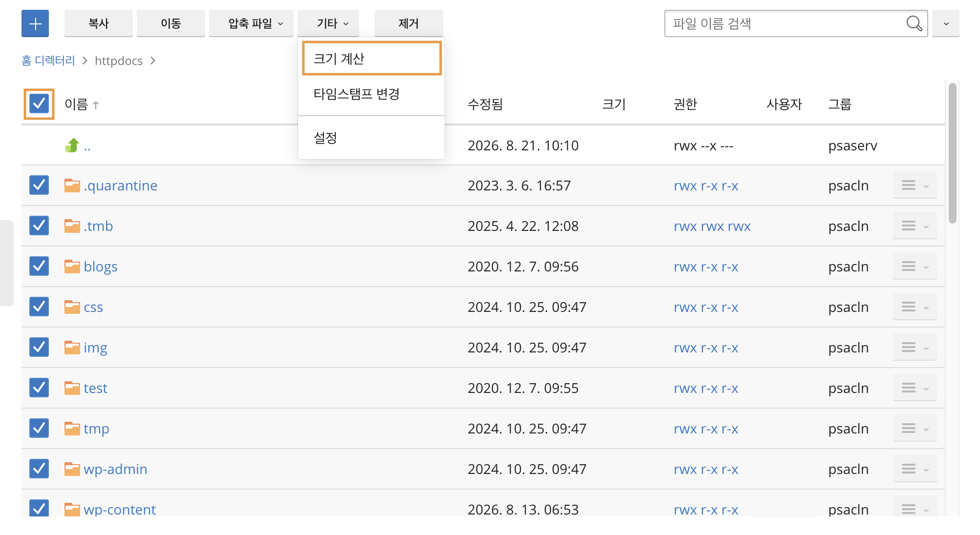Open advanced search options dropdown arrow

tap(946, 23)
